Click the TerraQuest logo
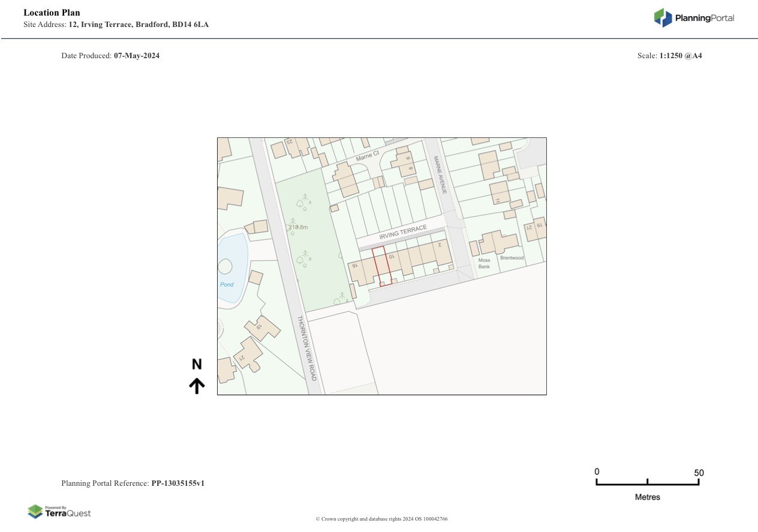The image size is (758, 532). [59, 512]
